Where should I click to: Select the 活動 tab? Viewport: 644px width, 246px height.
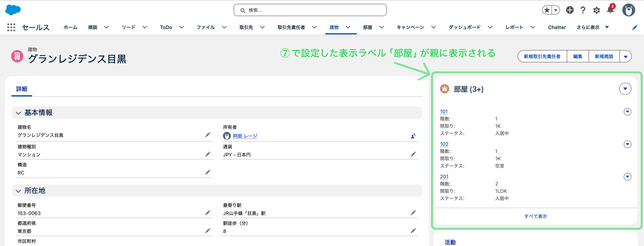click(x=450, y=242)
